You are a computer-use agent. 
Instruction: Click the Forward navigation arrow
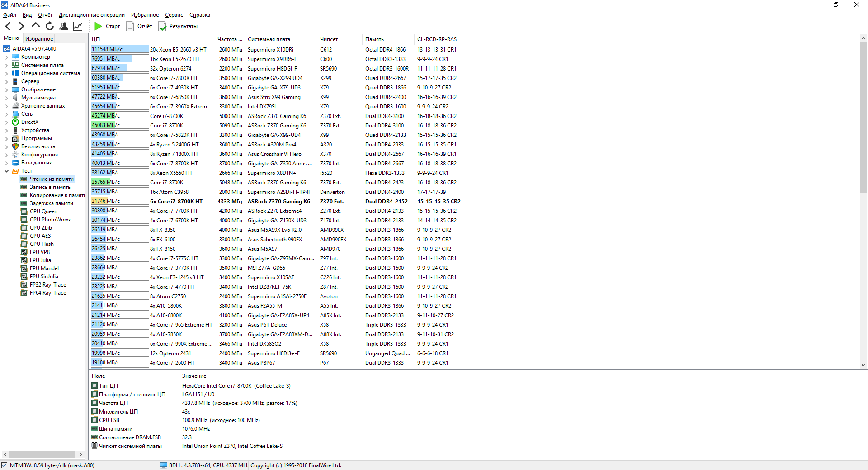pyautogui.click(x=21, y=26)
